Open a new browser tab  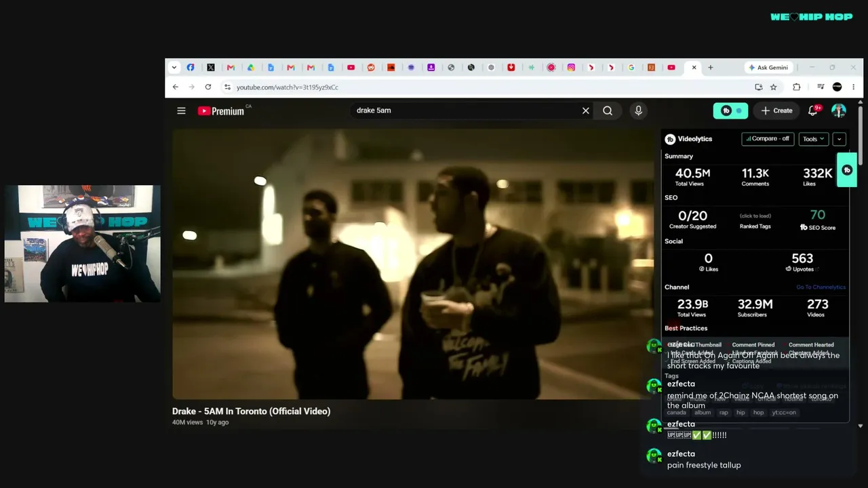[x=711, y=67]
